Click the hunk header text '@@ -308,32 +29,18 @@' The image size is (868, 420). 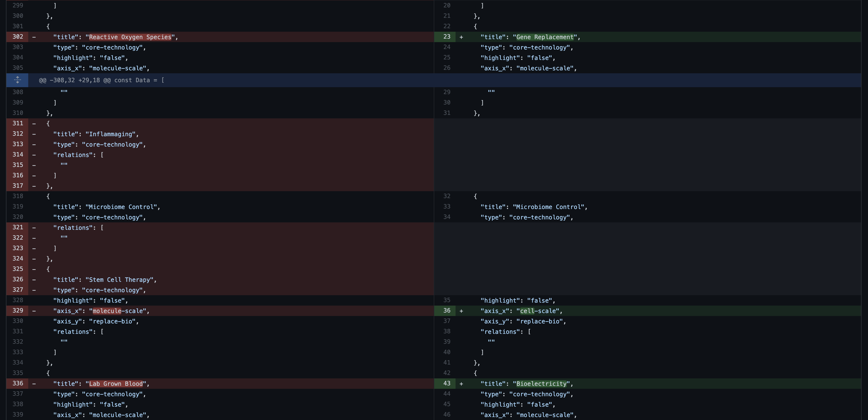[75, 80]
